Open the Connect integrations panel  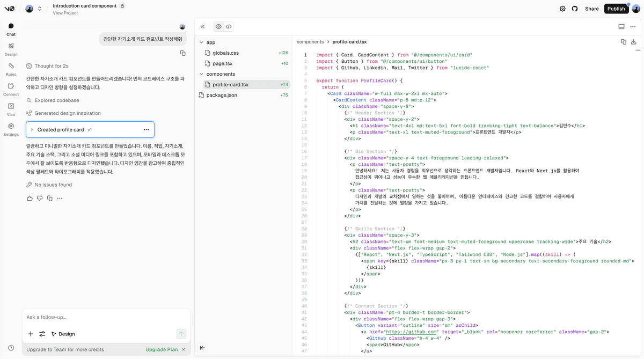[11, 89]
